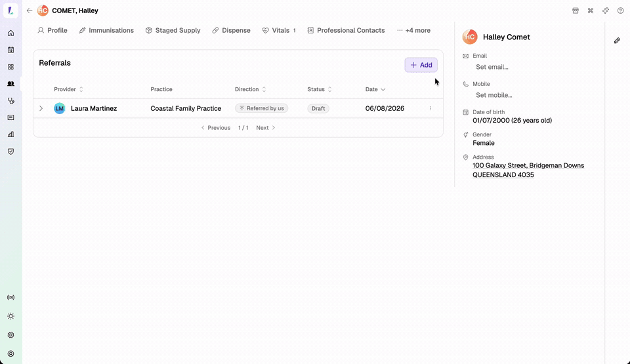Toggle the sun theme icon
This screenshot has width=630, height=364.
coord(11,316)
